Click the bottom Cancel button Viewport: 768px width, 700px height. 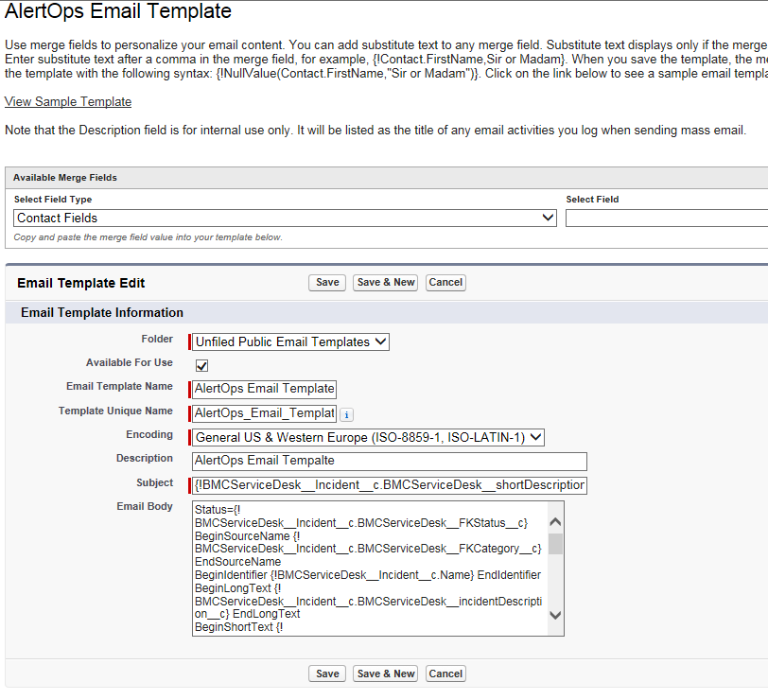click(445, 673)
